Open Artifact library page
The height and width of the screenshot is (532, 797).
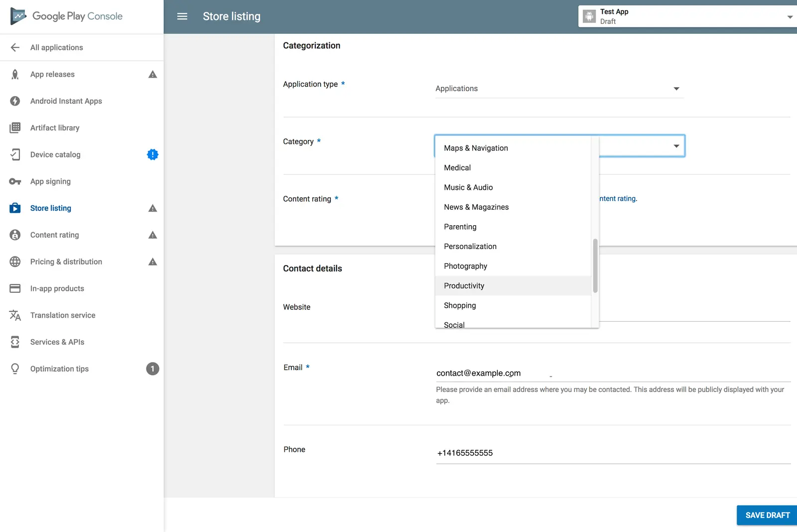tap(55, 128)
